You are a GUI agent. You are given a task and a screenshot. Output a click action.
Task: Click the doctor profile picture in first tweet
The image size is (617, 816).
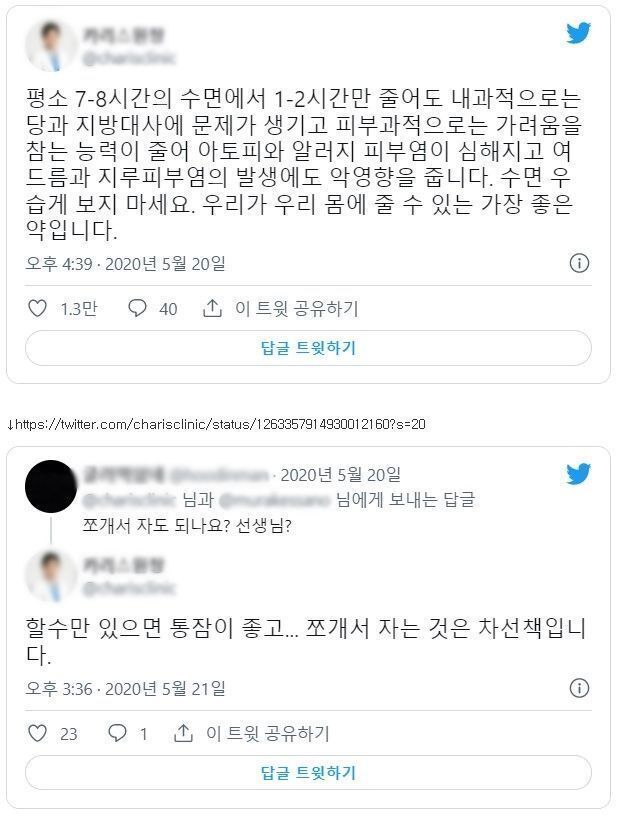click(x=50, y=45)
